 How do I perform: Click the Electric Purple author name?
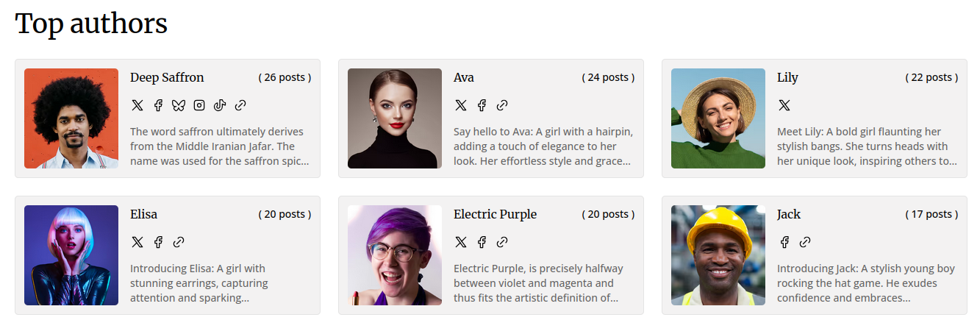click(x=495, y=214)
